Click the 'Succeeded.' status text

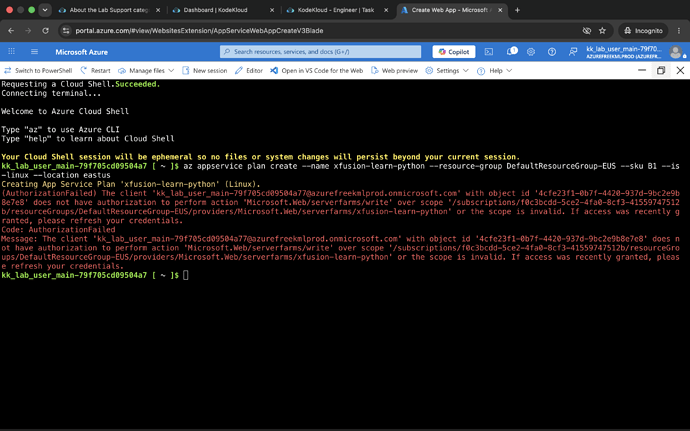137,84
